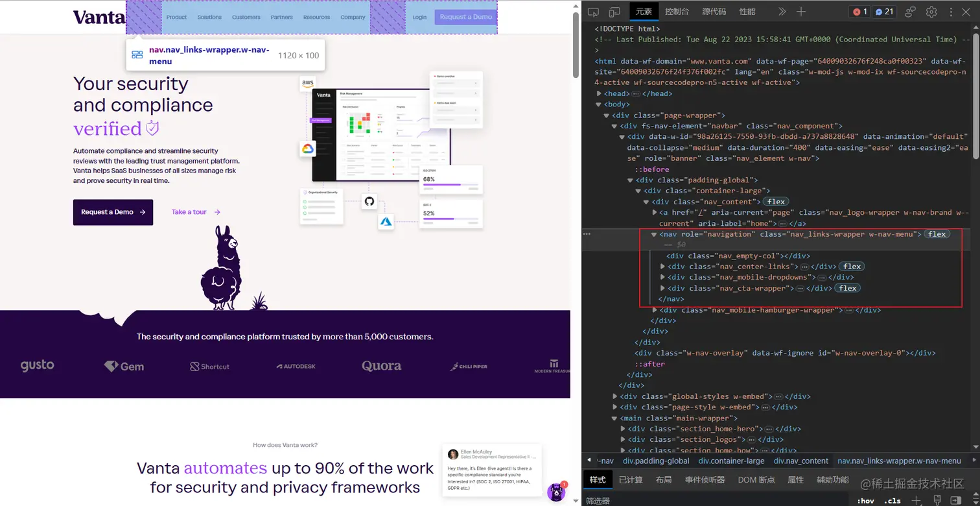The height and width of the screenshot is (506, 980).
Task: Open DevTools settings gear
Action: (x=931, y=12)
